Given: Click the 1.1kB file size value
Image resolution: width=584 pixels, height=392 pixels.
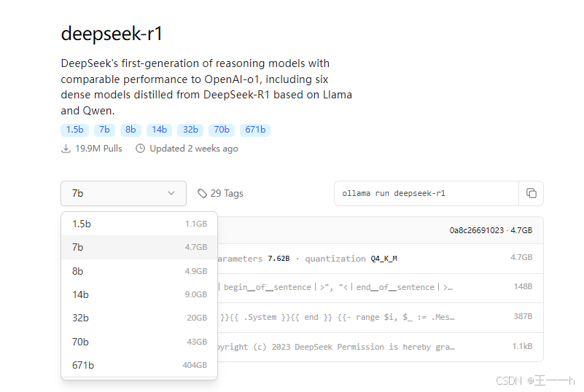Looking at the screenshot, I should coord(522,346).
